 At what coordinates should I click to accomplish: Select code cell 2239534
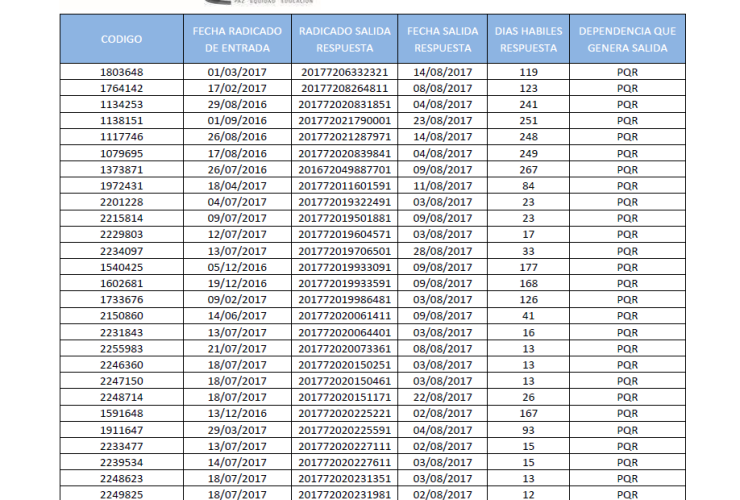pyautogui.click(x=121, y=462)
